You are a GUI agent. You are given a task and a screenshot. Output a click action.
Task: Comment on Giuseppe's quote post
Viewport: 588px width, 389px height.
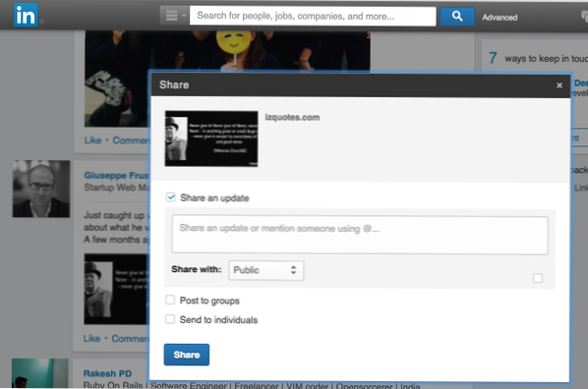130,338
